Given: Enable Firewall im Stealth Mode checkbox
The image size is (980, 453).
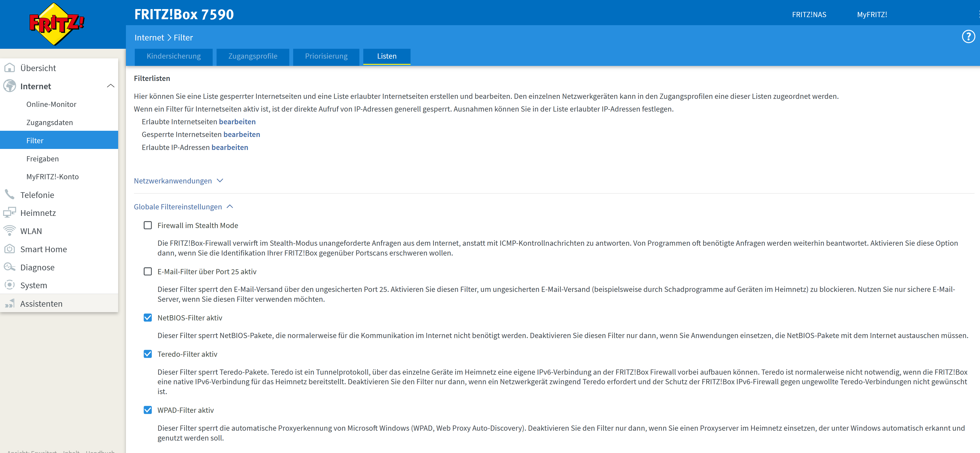Looking at the screenshot, I should pyautogui.click(x=147, y=225).
